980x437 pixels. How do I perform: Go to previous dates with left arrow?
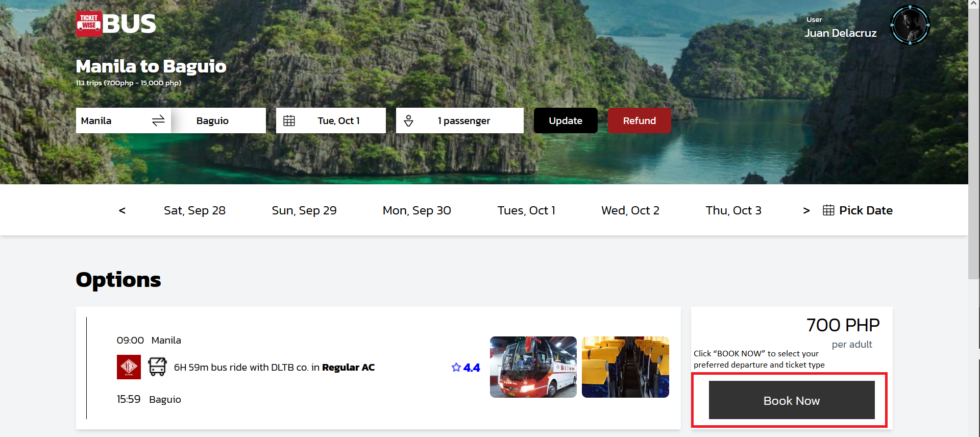tap(122, 210)
